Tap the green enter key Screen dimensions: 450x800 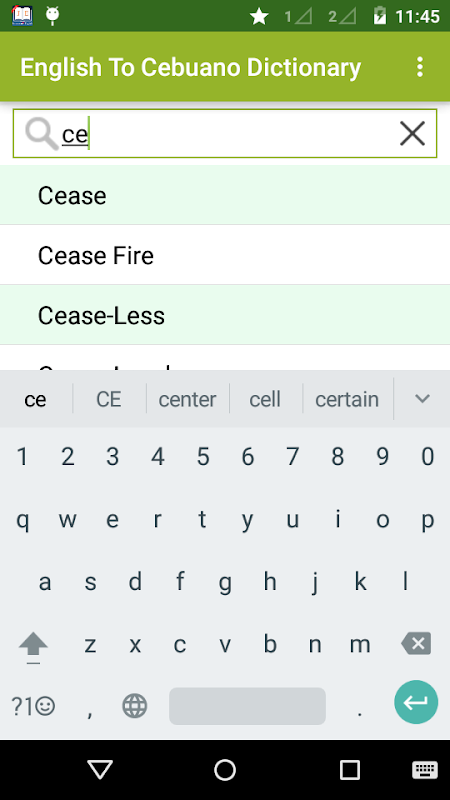pyautogui.click(x=416, y=702)
